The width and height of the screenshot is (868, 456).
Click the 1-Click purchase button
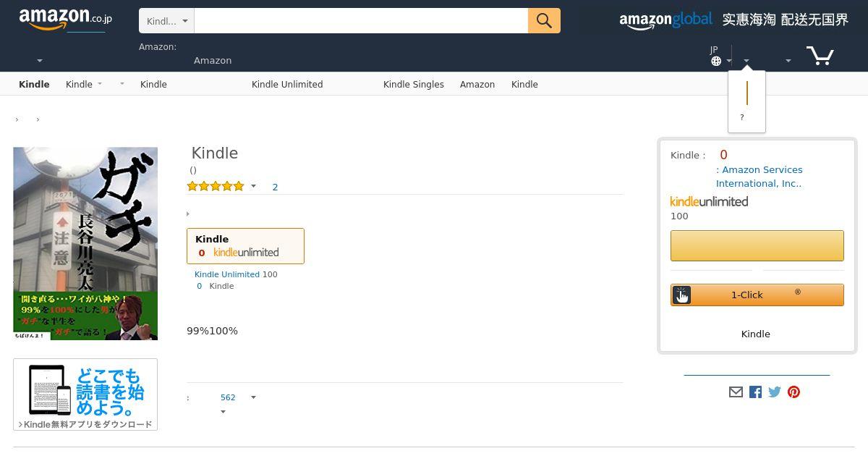757,295
